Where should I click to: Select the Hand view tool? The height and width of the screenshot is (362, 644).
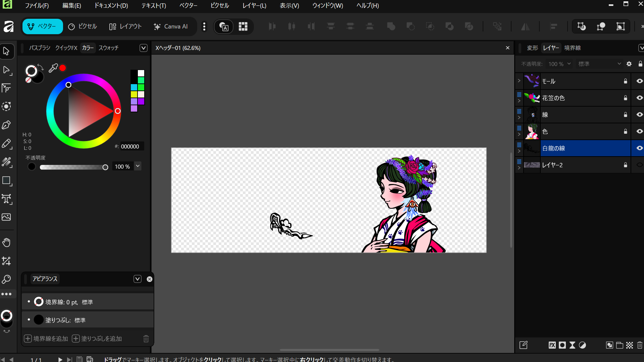pyautogui.click(x=6, y=242)
